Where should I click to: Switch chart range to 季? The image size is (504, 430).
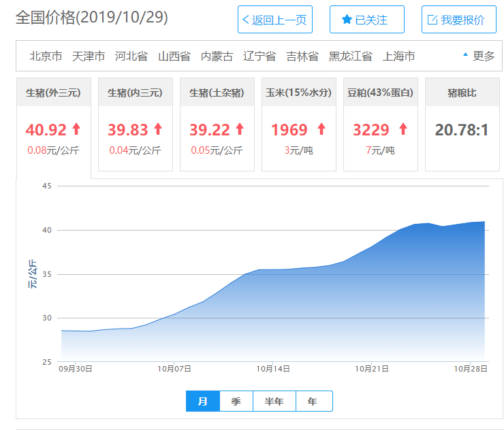click(236, 401)
